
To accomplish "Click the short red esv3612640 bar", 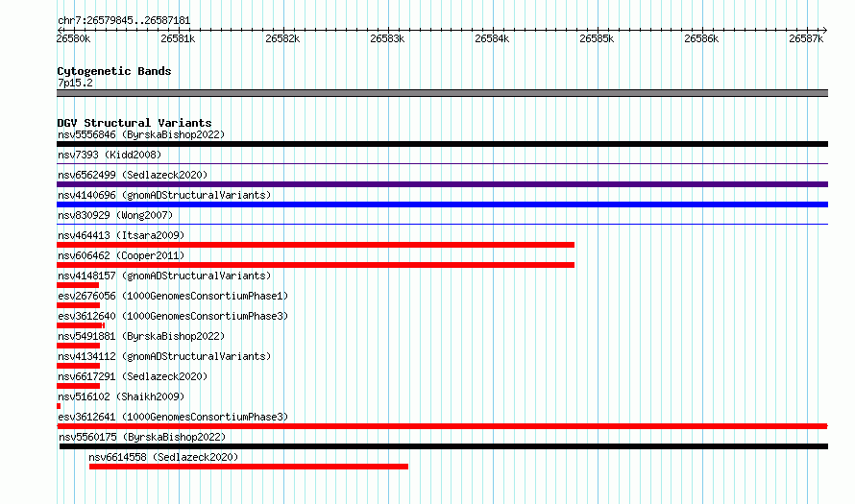I will [x=81, y=325].
